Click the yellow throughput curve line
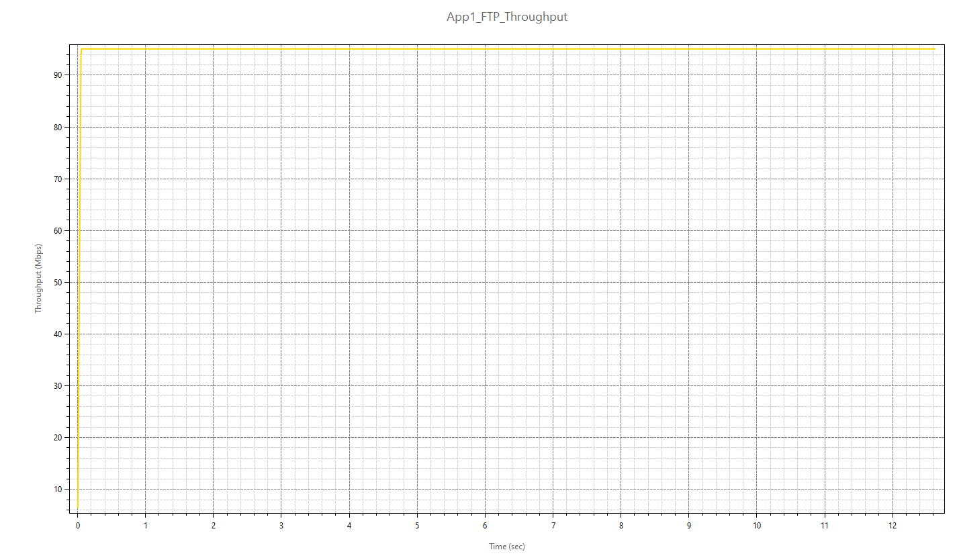The image size is (959, 560). pos(507,48)
